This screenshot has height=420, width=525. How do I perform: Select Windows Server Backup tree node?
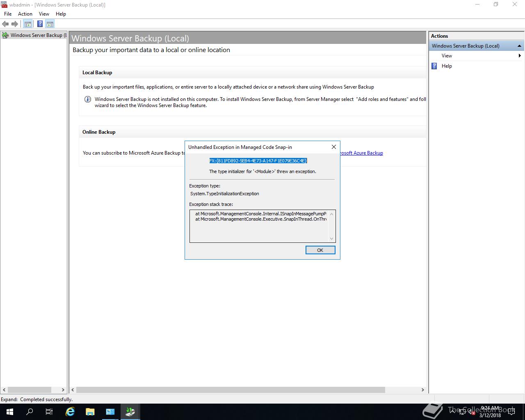[34, 35]
